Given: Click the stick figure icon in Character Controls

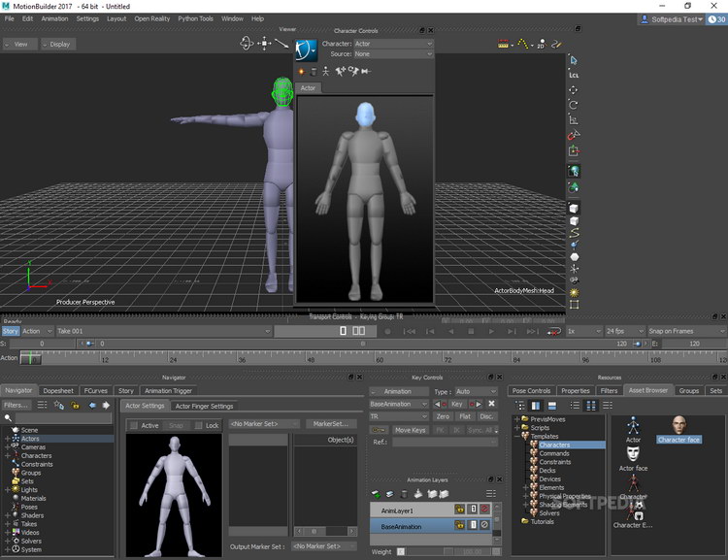Looking at the screenshot, I should 326,72.
